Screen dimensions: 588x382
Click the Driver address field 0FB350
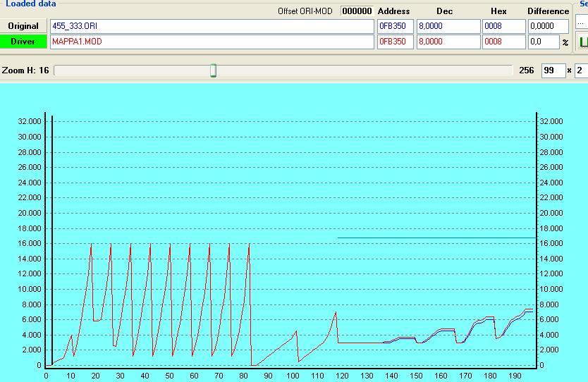(x=396, y=42)
